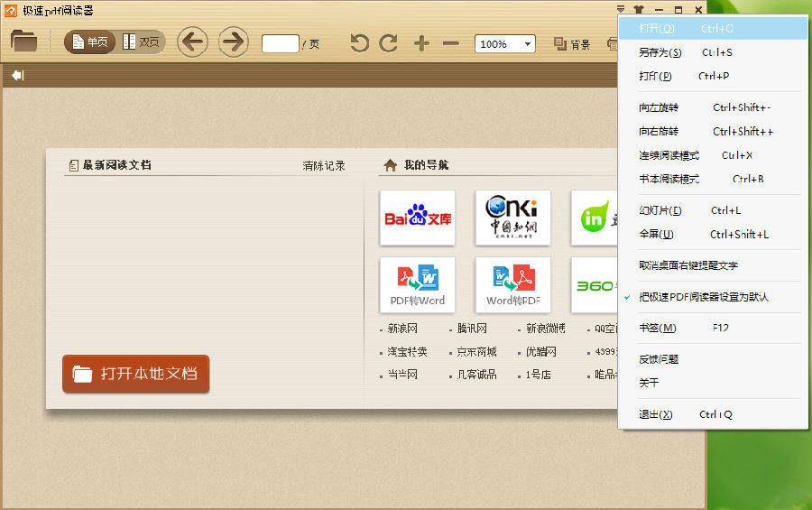Click the page number input field
This screenshot has height=510, width=812.
[280, 43]
